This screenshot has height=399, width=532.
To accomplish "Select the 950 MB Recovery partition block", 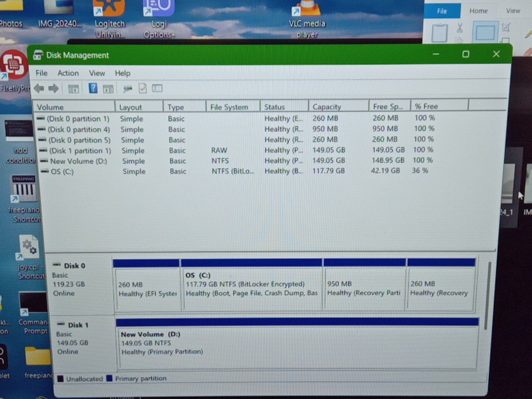I will (x=365, y=284).
